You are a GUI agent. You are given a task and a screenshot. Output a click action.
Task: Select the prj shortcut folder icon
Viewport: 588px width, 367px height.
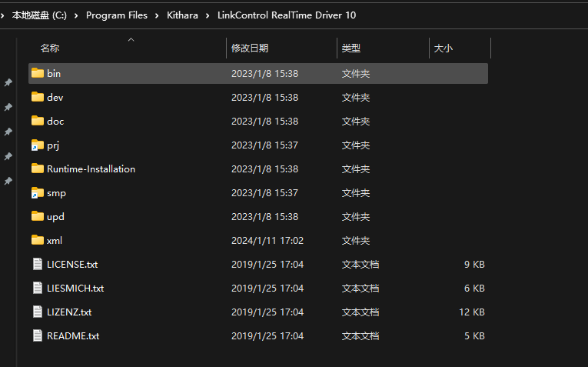(38, 145)
